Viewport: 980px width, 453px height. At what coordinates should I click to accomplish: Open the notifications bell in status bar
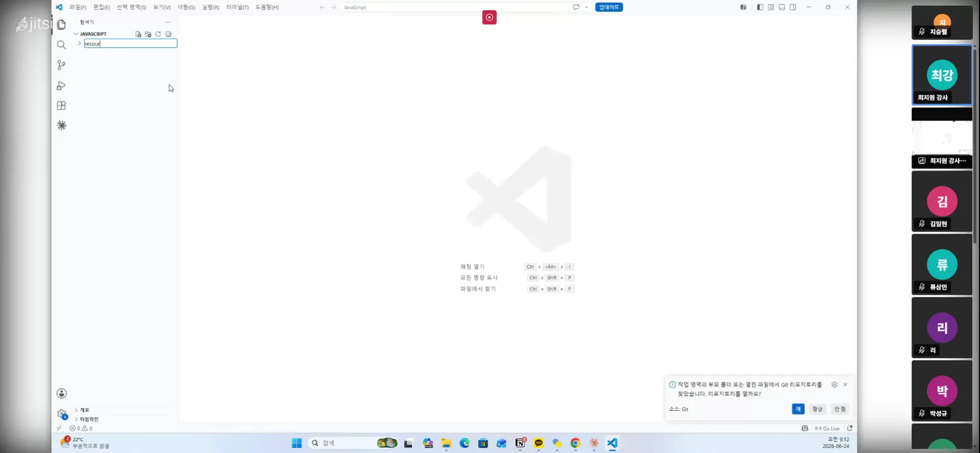coord(850,429)
